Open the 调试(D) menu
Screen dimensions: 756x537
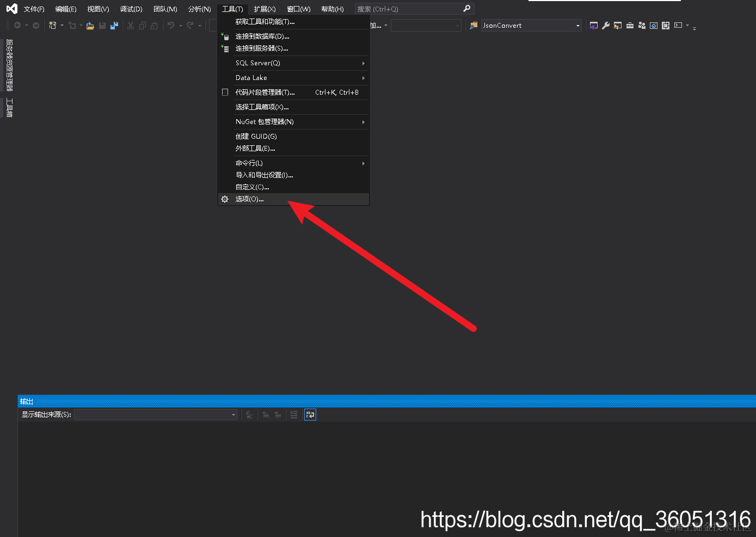[x=131, y=9]
